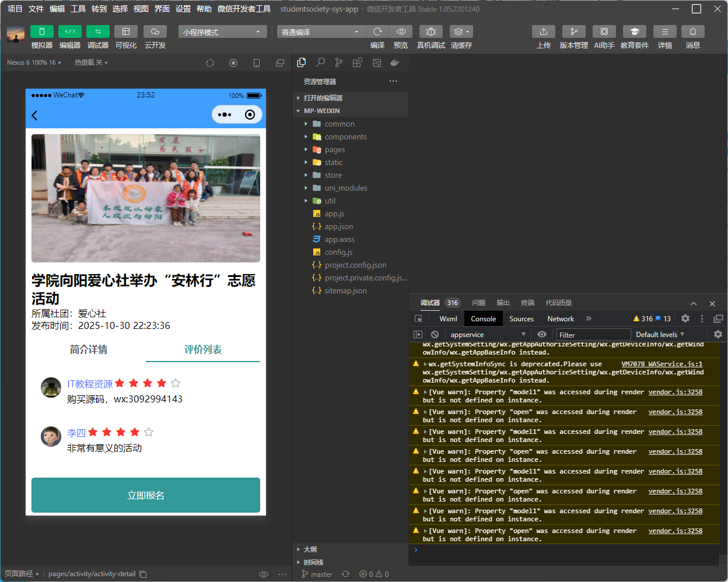728x582 pixels.
Task: Click the simulator phone device icon
Action: pyautogui.click(x=257, y=63)
